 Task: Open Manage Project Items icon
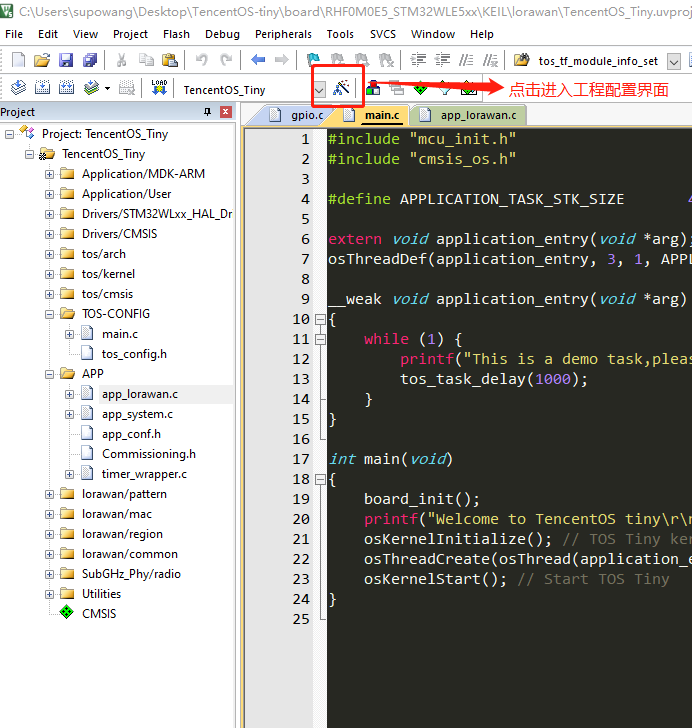(x=373, y=87)
